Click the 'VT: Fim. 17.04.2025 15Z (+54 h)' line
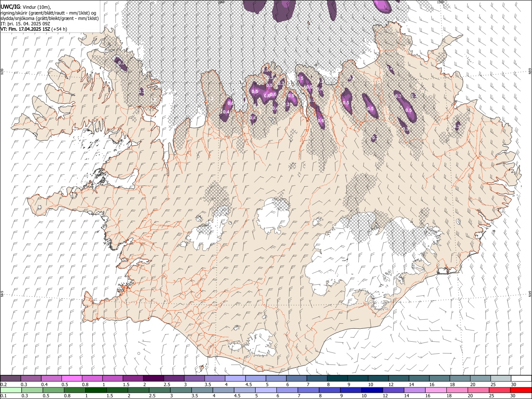The height and width of the screenshot is (399, 532). click(34, 29)
